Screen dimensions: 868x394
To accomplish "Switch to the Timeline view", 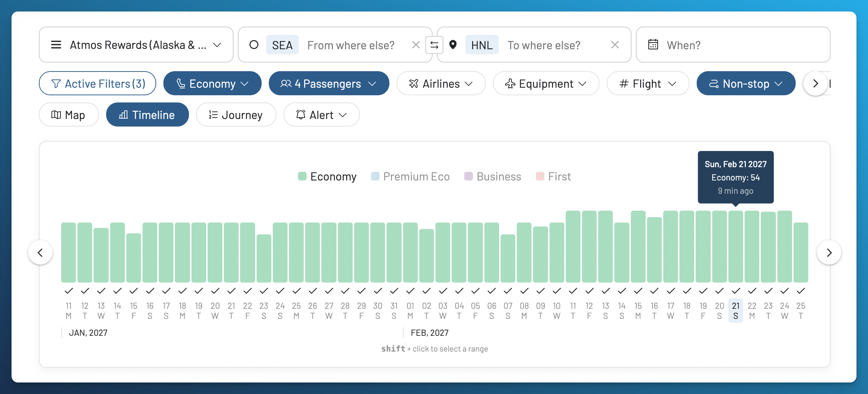I will pyautogui.click(x=148, y=115).
